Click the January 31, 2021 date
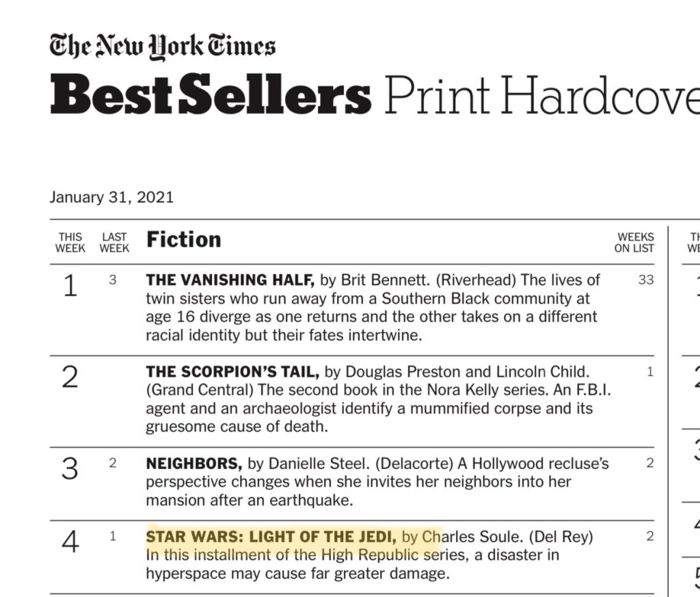 click(x=111, y=198)
